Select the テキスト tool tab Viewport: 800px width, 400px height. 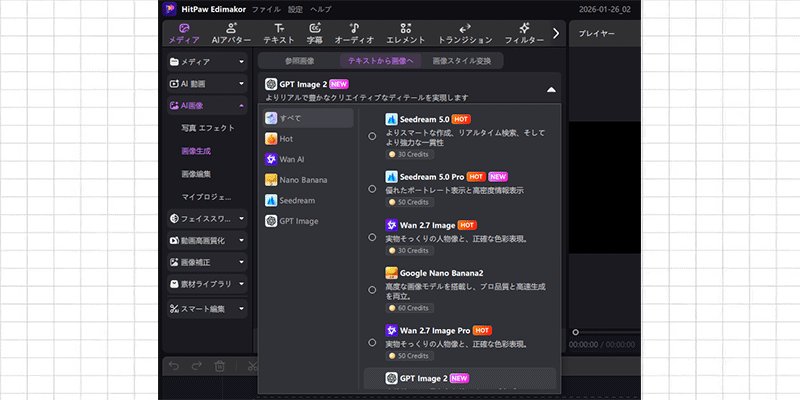(279, 34)
